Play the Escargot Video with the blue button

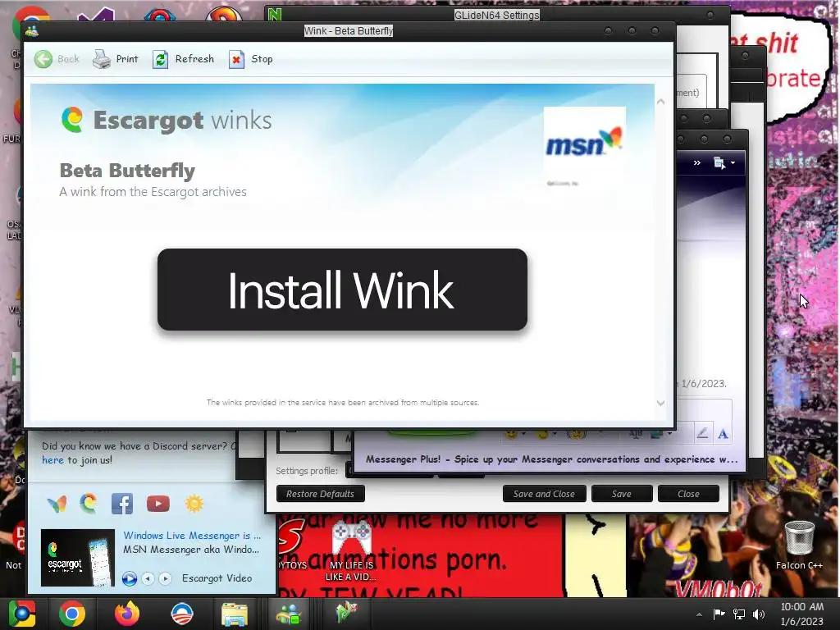pyautogui.click(x=129, y=578)
